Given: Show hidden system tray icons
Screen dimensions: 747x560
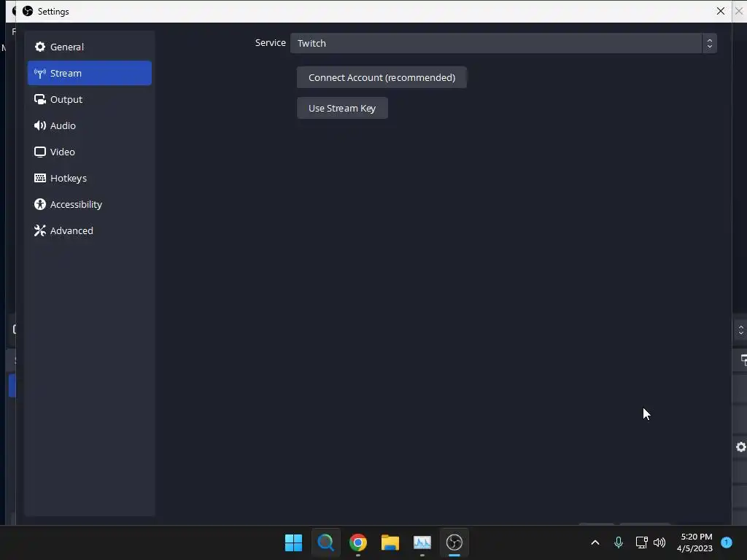Looking at the screenshot, I should click(595, 542).
